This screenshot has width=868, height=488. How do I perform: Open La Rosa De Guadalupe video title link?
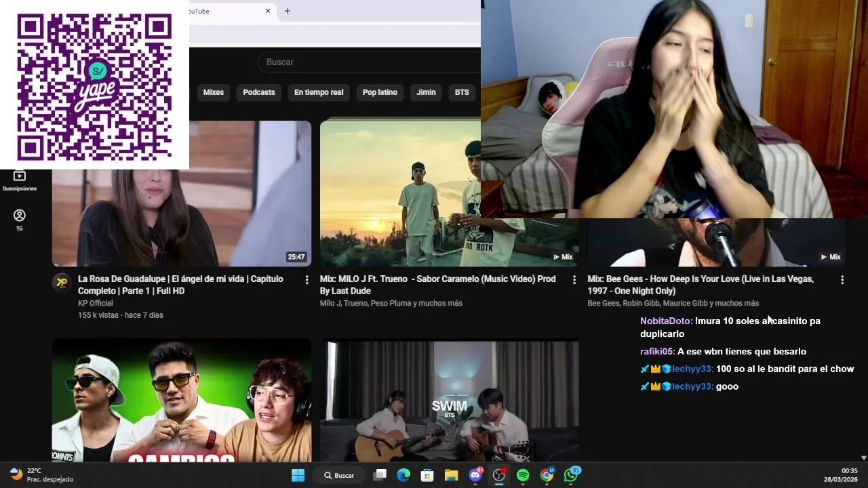coord(180,285)
